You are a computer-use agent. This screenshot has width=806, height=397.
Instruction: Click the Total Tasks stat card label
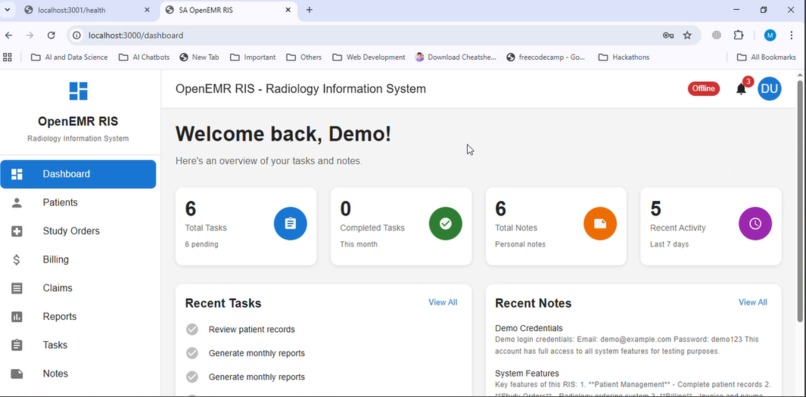[x=206, y=228]
